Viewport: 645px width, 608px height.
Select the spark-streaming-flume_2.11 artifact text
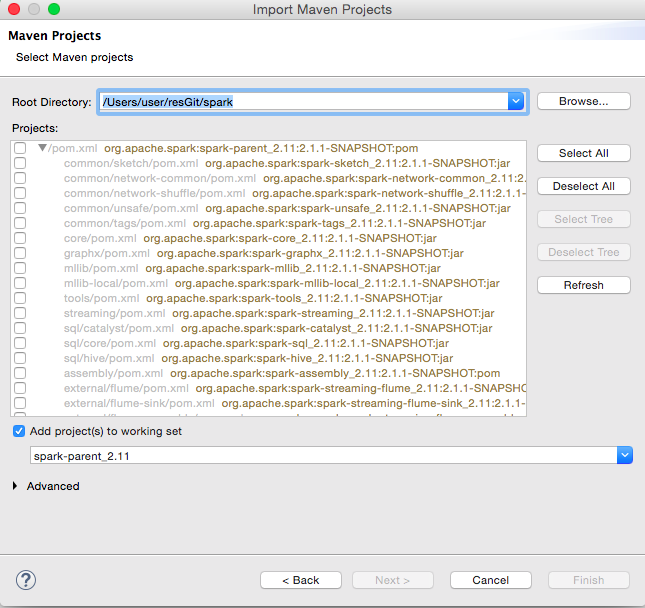click(x=361, y=388)
